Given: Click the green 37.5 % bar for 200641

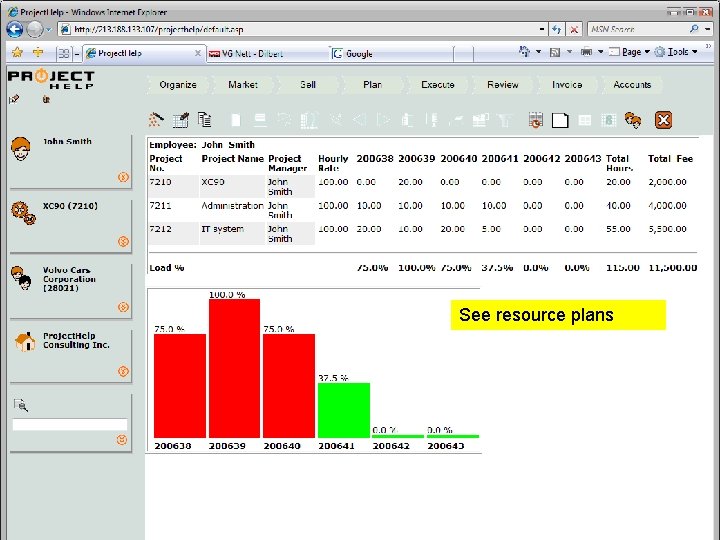Looking at the screenshot, I should (344, 410).
